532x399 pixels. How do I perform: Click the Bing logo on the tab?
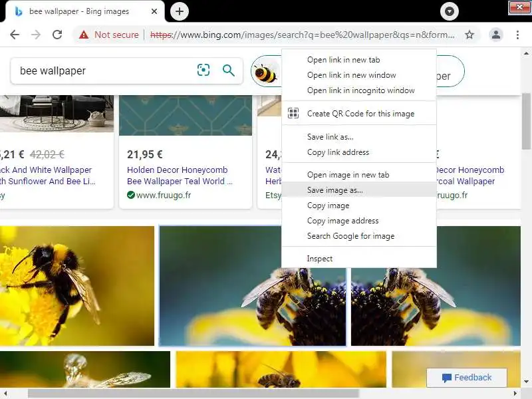click(19, 11)
